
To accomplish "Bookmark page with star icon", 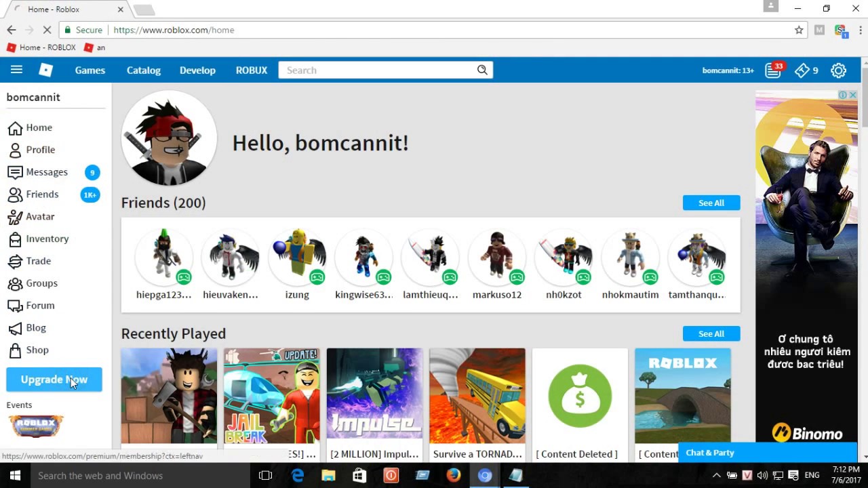I will (799, 30).
